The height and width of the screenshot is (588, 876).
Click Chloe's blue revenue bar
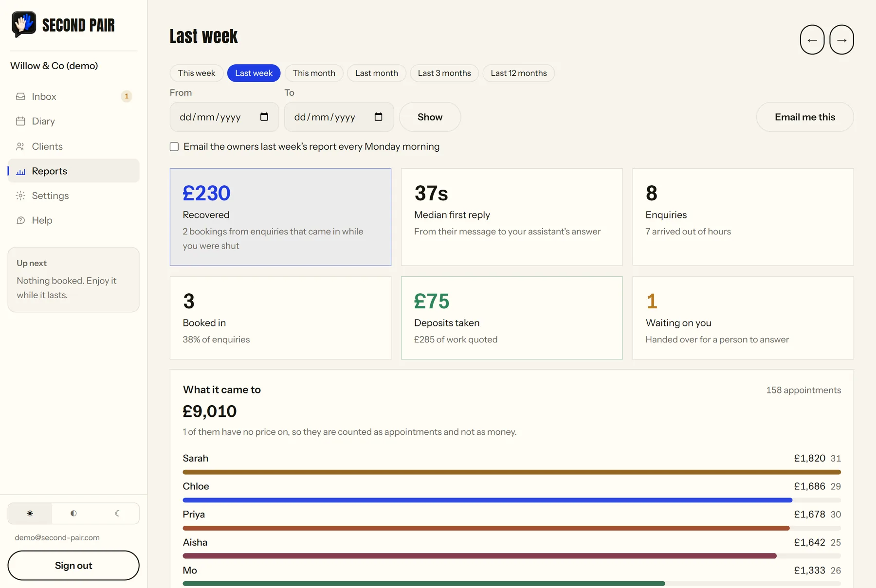tap(488, 500)
